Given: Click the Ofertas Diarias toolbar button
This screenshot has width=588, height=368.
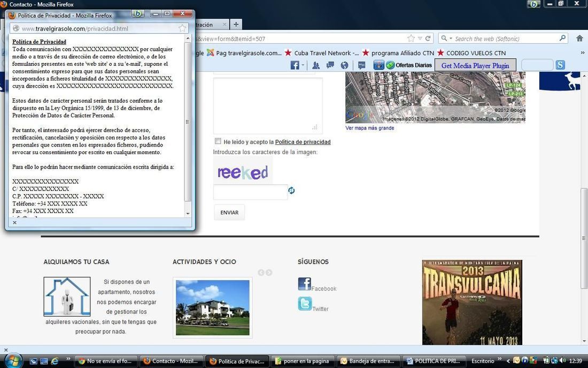Looking at the screenshot, I should (x=409, y=65).
